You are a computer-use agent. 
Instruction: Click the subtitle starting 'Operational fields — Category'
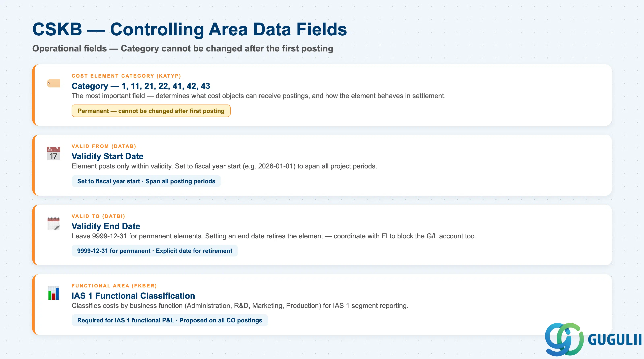pos(183,48)
